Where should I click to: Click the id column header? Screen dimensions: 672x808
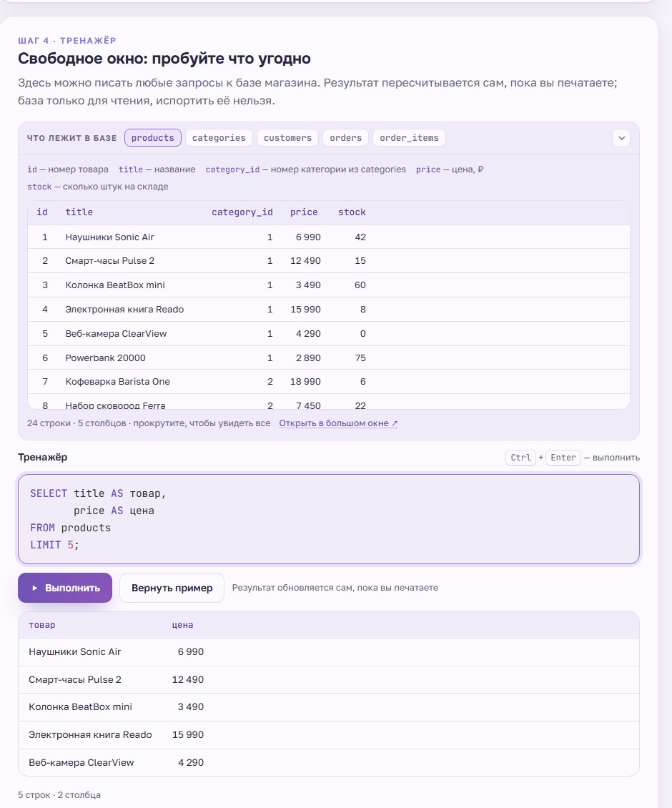point(42,212)
